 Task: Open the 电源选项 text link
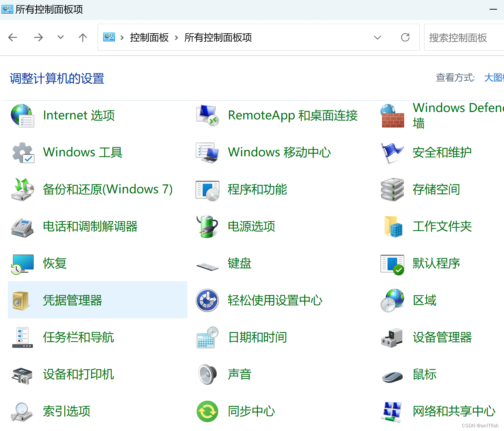pos(251,226)
